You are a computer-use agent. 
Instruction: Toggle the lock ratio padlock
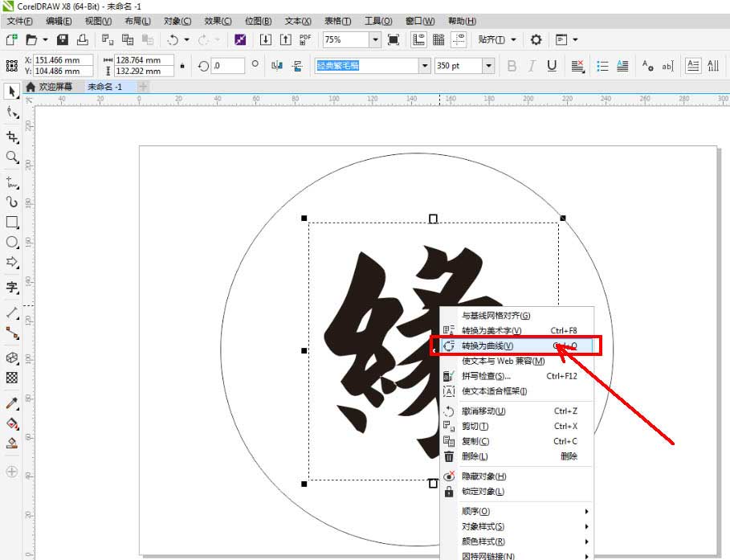point(182,66)
